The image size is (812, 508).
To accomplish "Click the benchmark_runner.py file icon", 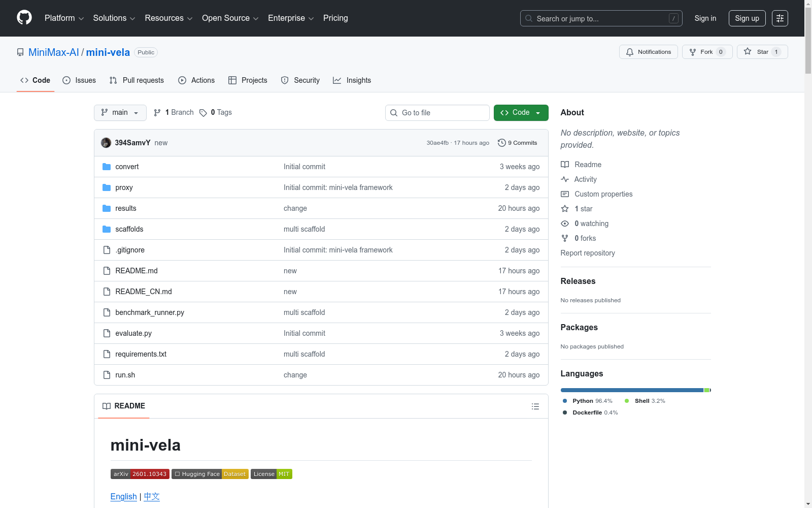I will pyautogui.click(x=107, y=312).
